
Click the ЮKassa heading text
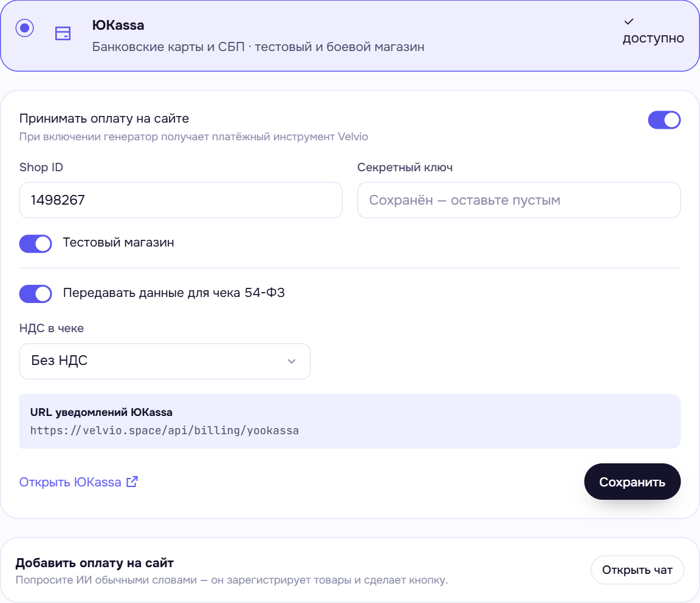118,26
